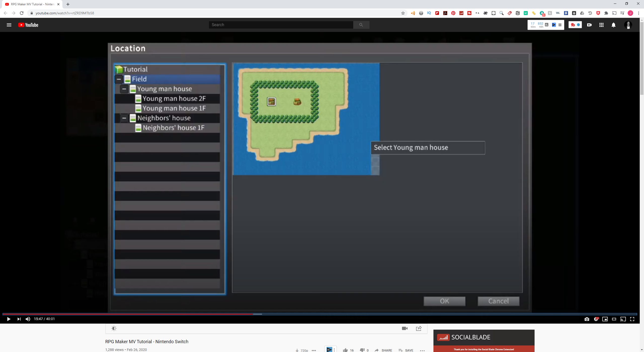Seek on the video progress bar
Viewport: 644px width, 352px height.
[319, 314]
